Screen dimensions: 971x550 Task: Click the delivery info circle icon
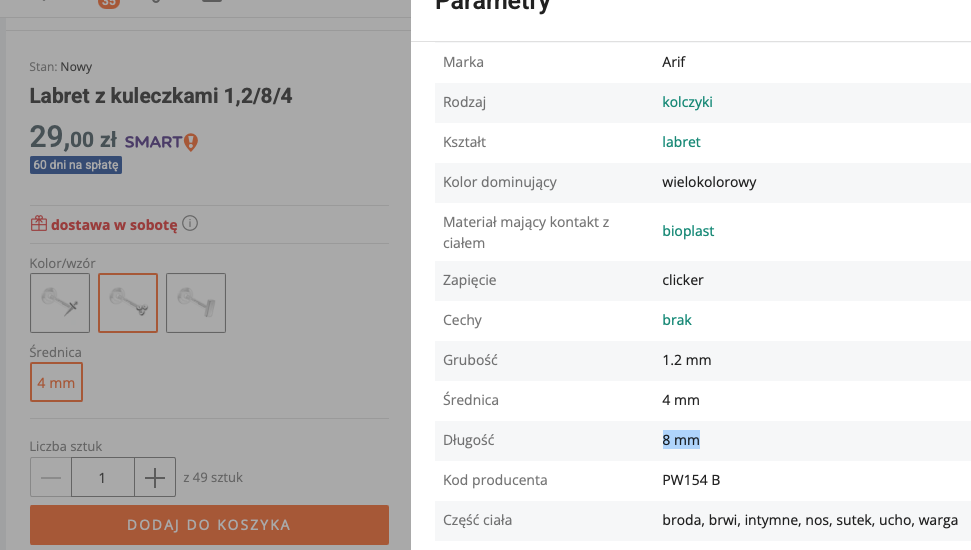190,224
